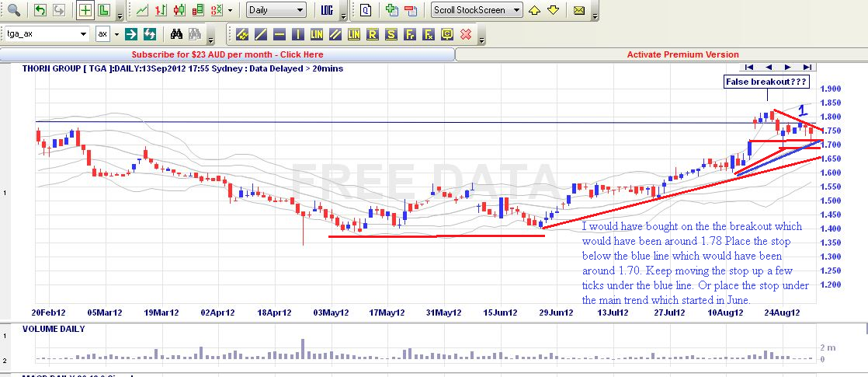
Task: Switch to OHLC bar chart type
Action: (x=161, y=10)
